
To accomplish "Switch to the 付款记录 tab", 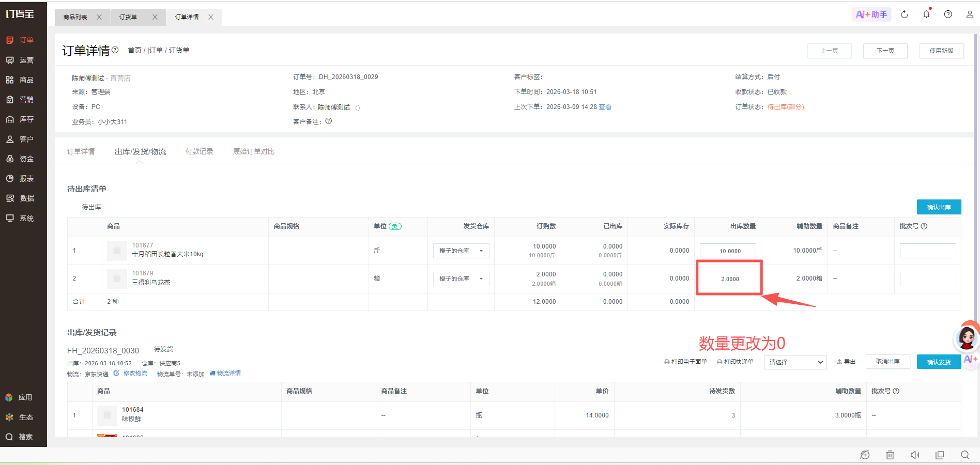I will 200,151.
